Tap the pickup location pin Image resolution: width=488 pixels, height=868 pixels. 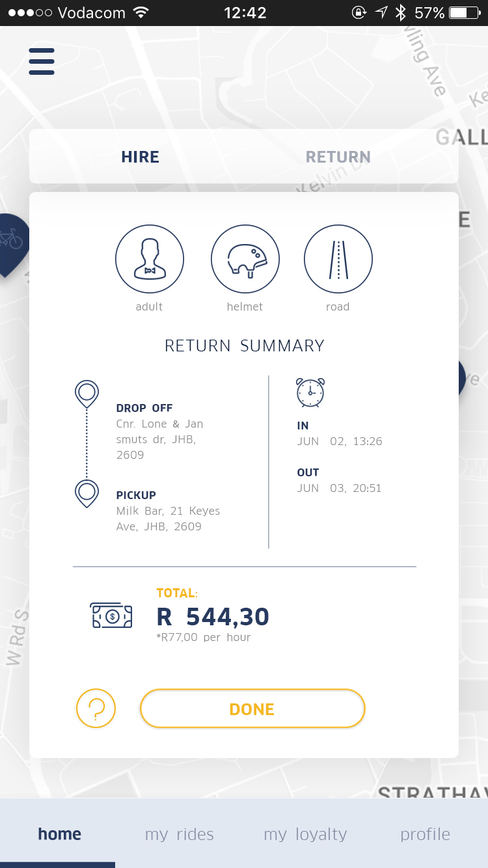point(87,493)
